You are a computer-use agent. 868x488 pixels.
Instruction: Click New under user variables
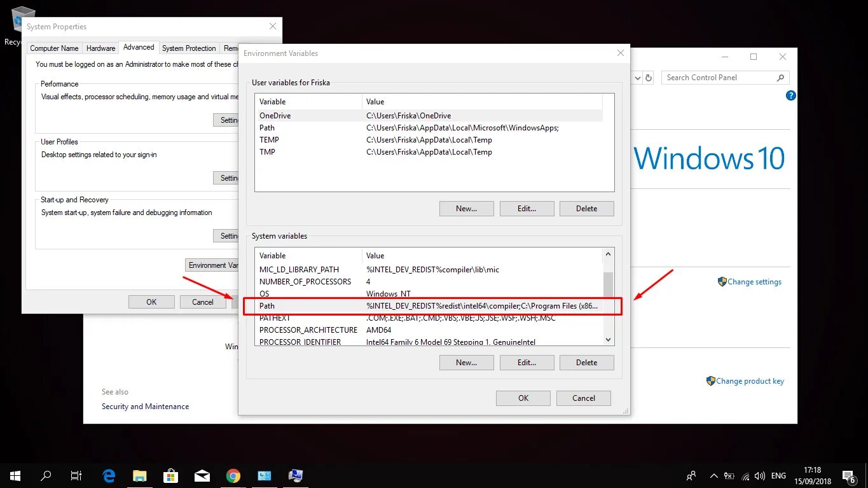point(466,209)
